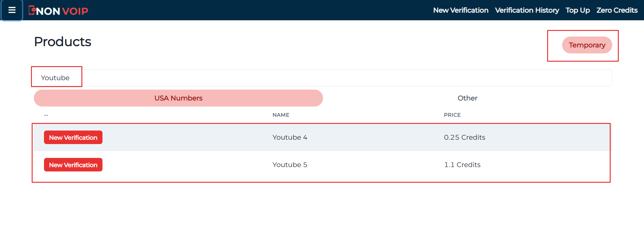The height and width of the screenshot is (234, 644).
Task: Click the double-dash column header
Action: pyautogui.click(x=46, y=115)
